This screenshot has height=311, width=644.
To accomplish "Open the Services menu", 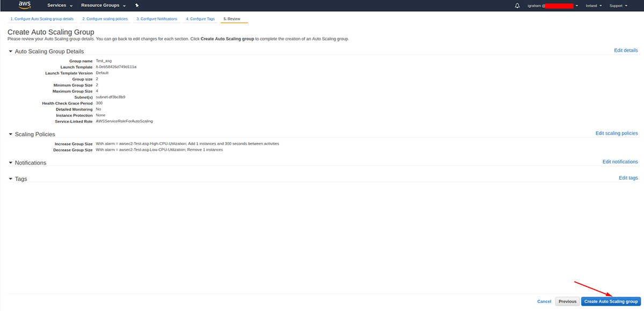I will [59, 5].
